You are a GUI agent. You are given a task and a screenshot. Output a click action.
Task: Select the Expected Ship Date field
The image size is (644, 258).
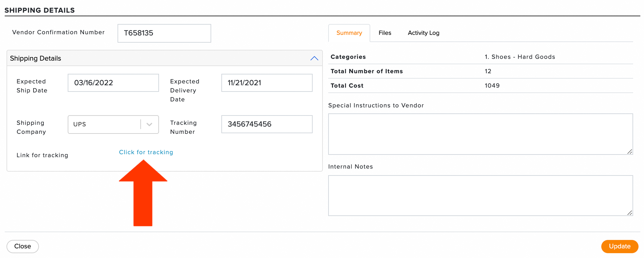tap(113, 83)
